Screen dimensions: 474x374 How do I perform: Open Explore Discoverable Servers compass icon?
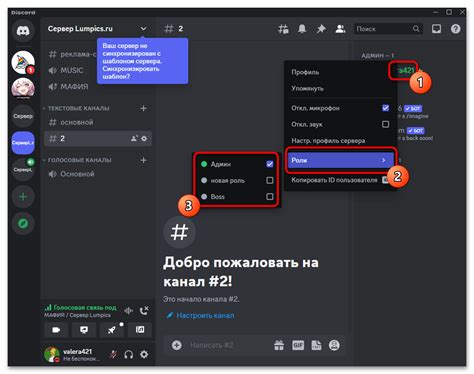23,223
